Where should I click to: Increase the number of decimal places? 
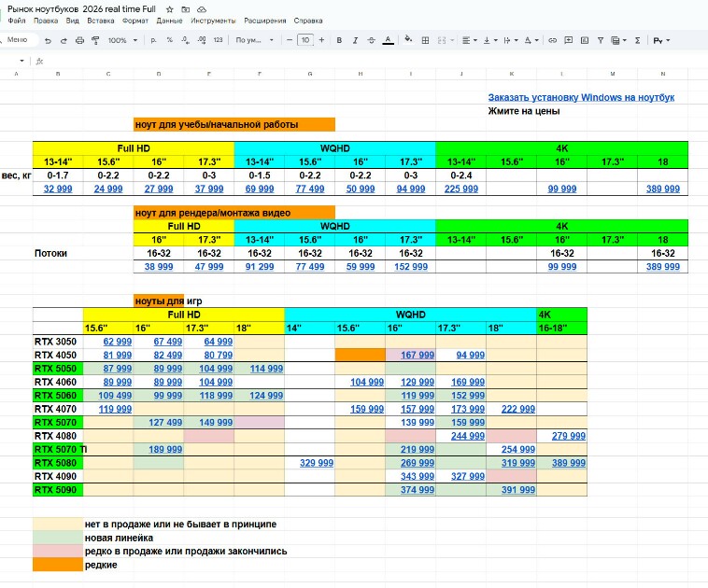(x=202, y=40)
